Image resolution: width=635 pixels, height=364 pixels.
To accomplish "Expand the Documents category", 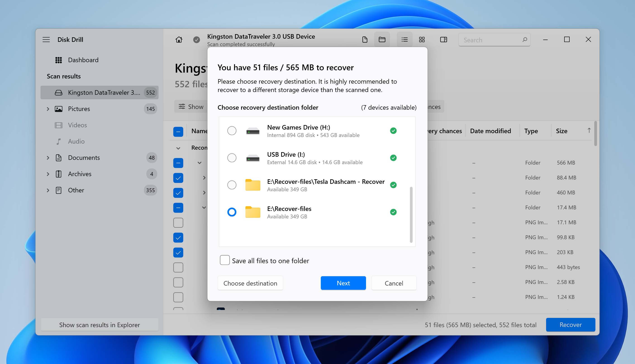I will pos(48,158).
